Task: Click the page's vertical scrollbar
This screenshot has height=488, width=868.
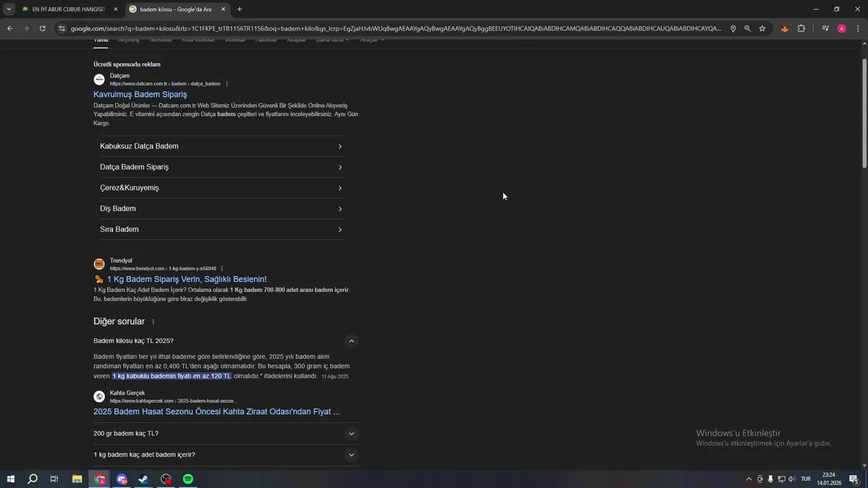Action: 864,113
